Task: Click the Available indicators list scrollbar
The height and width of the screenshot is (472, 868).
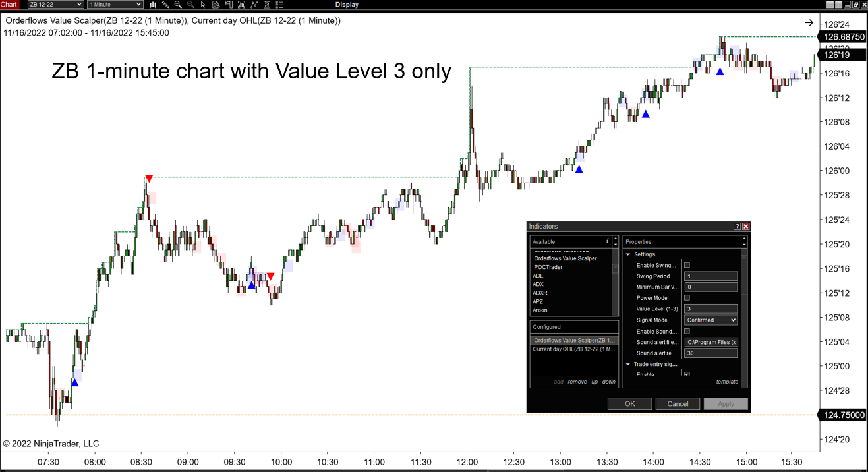Action: pos(616,283)
